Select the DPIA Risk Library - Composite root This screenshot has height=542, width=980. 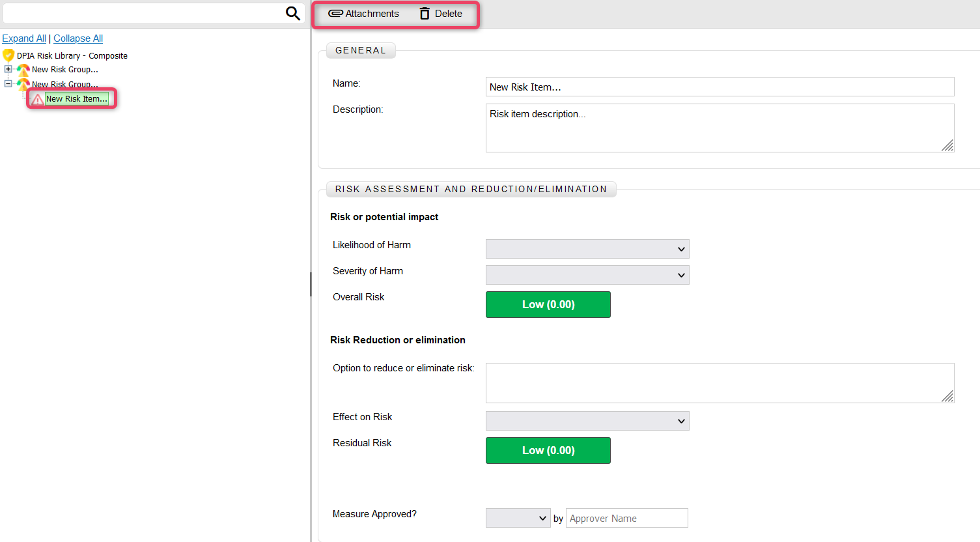pyautogui.click(x=72, y=56)
